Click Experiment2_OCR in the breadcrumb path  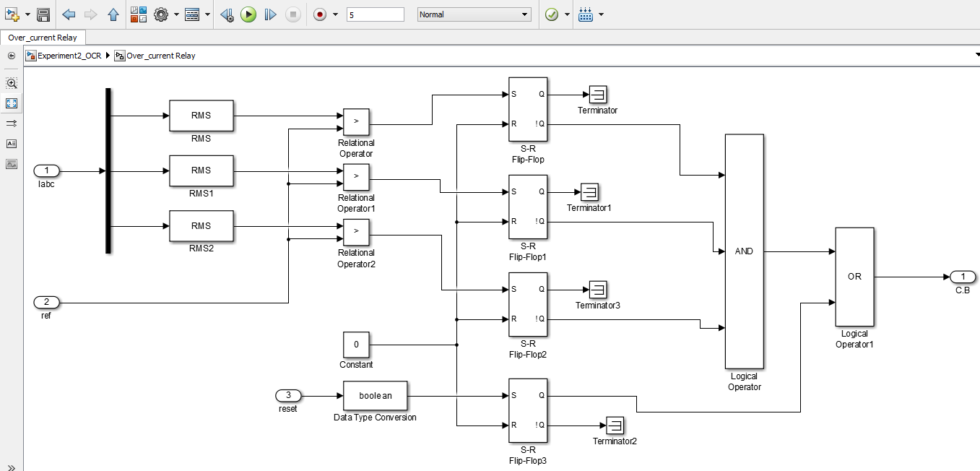[69, 56]
